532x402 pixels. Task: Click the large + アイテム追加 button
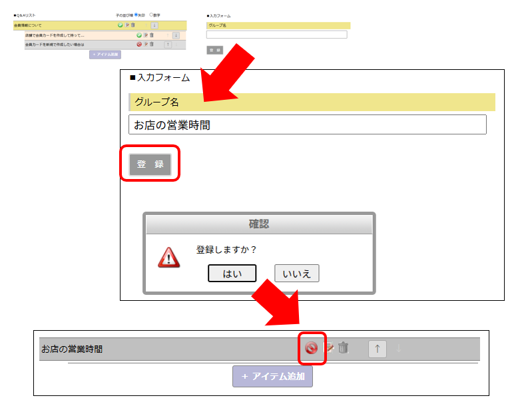pyautogui.click(x=272, y=376)
